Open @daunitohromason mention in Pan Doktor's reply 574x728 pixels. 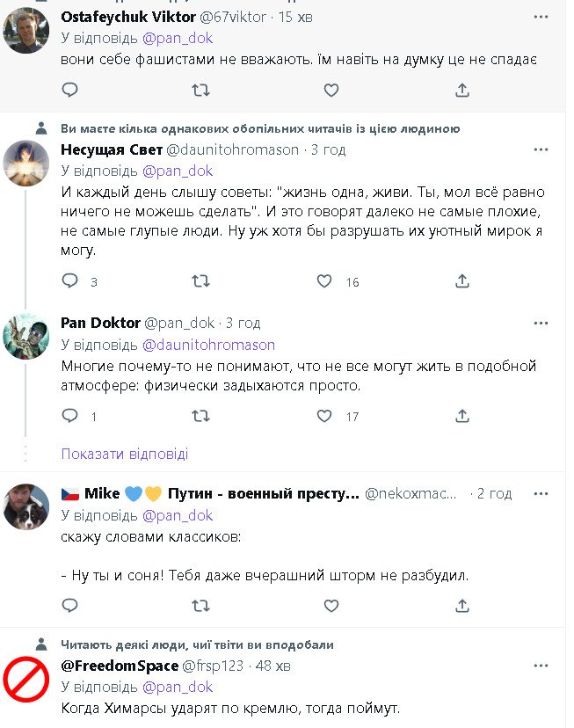point(208,345)
